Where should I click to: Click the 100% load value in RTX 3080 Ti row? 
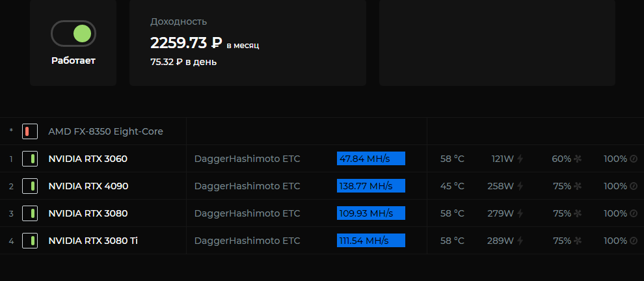(x=615, y=241)
